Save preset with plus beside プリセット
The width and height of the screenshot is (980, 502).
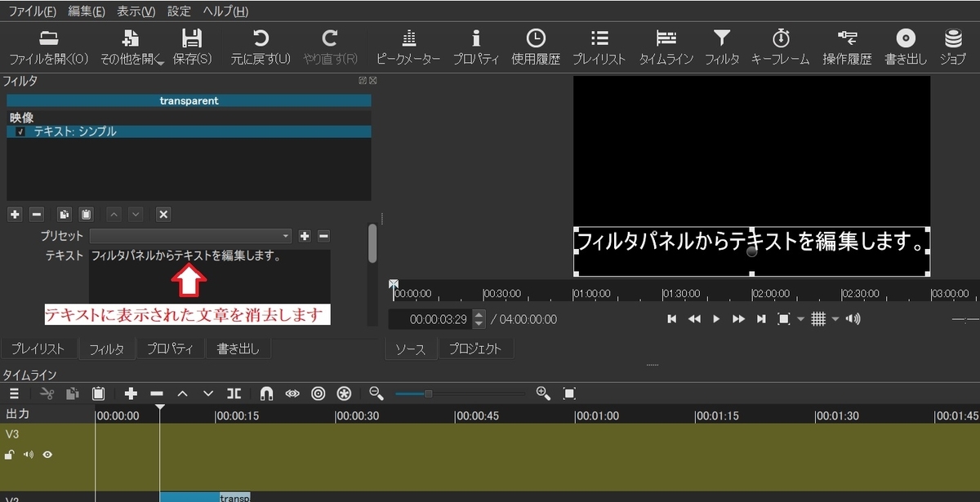305,236
